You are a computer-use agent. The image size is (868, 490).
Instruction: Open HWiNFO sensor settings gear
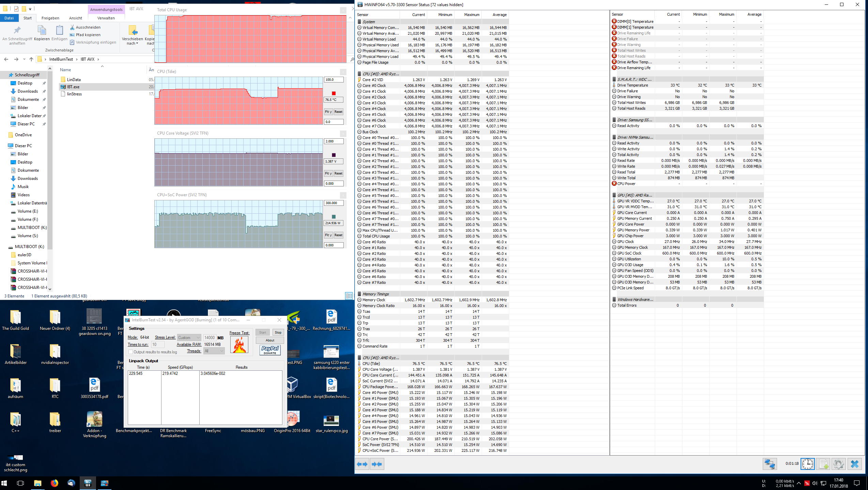(838, 464)
